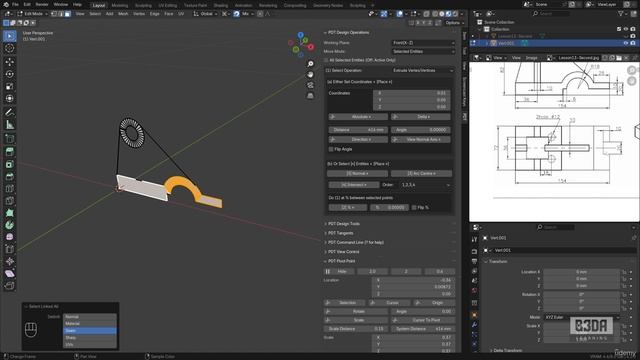Open the Working Plane dropdown
Image resolution: width=640 pixels, height=360 pixels.
click(423, 43)
